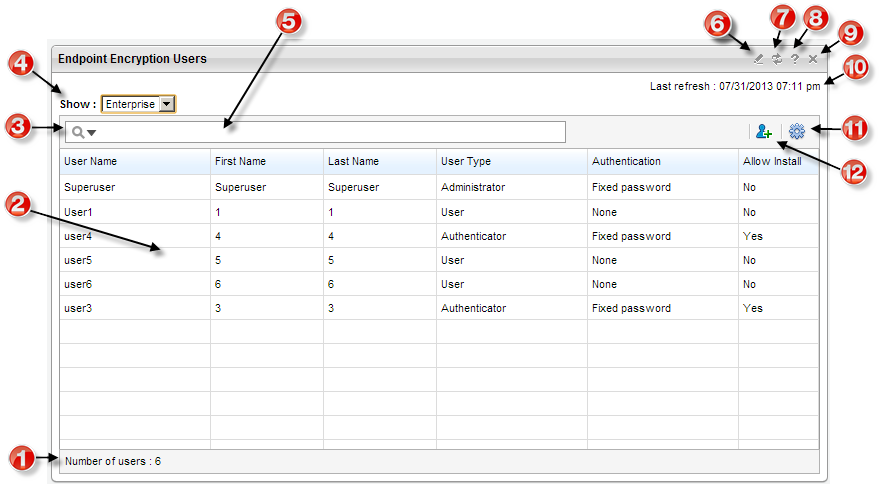Select the Superuser row
This screenshot has width=882, height=491.
click(x=90, y=187)
